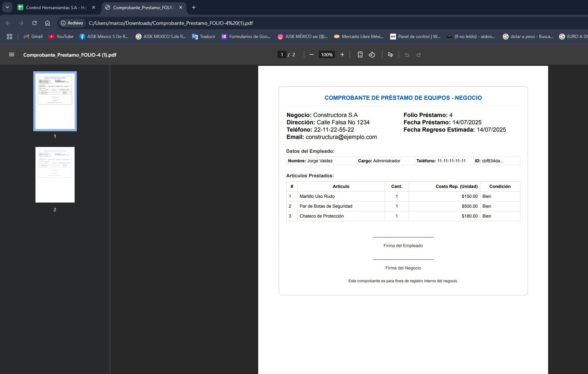Screen dimensions: 588x374
Task: Click the Condición column header
Action: pos(500,186)
